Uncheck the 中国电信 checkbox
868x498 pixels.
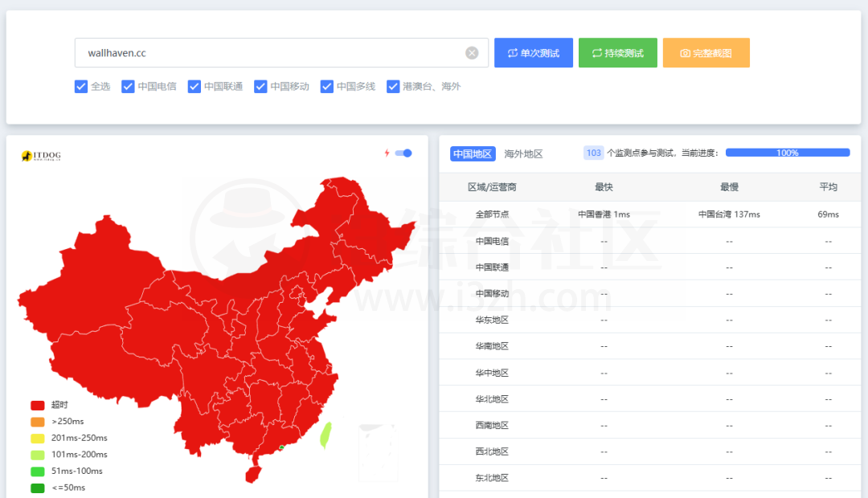pyautogui.click(x=128, y=86)
